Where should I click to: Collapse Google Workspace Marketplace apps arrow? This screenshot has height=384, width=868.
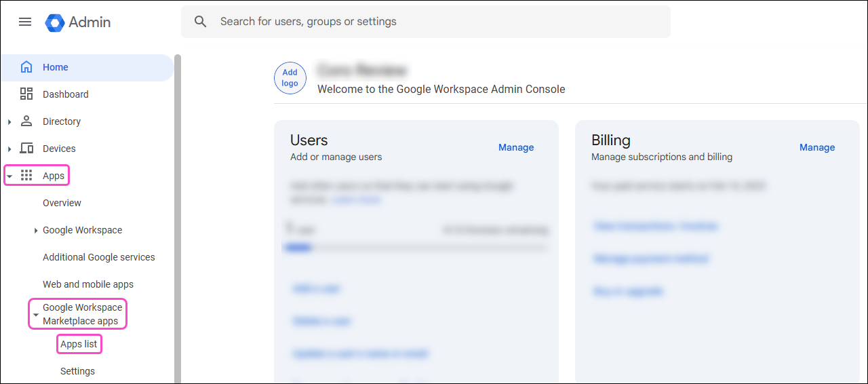tap(36, 315)
